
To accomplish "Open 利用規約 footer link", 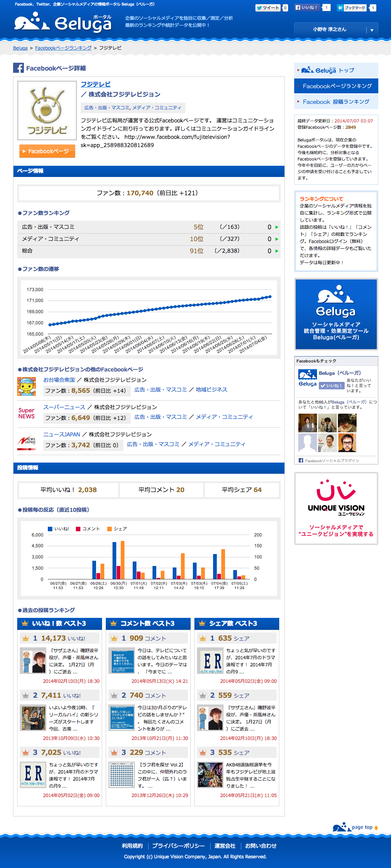I will click(132, 846).
